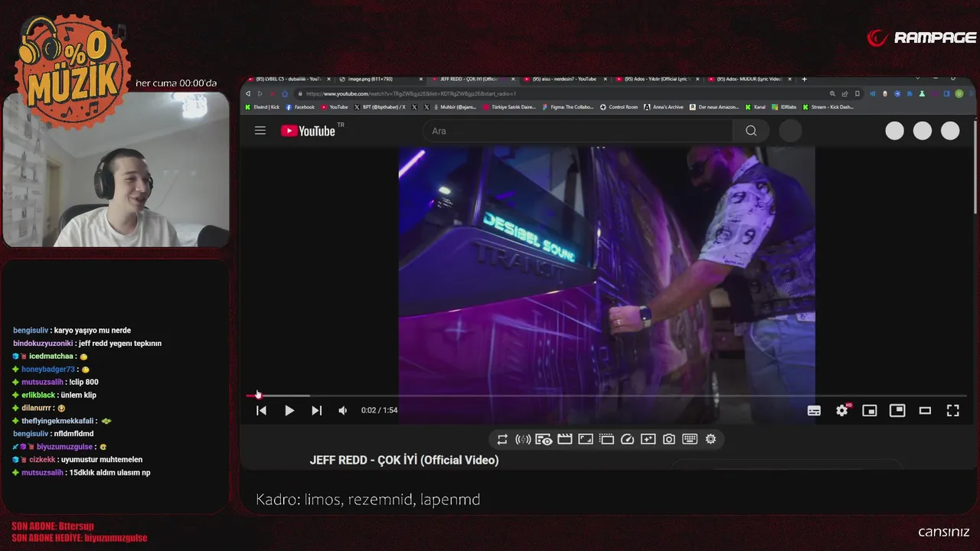Bookmark this page with the star

[857, 93]
